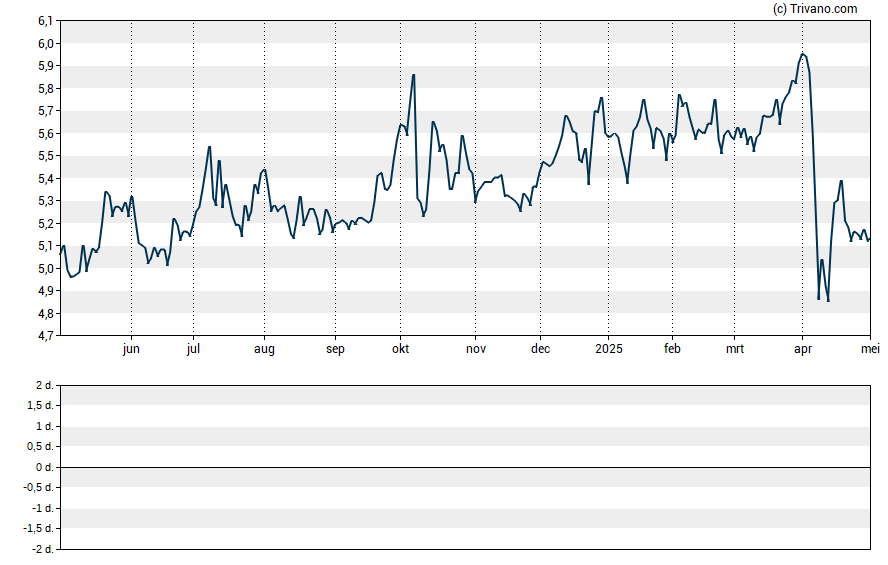Click the 5,5 price axis label
This screenshot has width=888, height=565.
45,156
